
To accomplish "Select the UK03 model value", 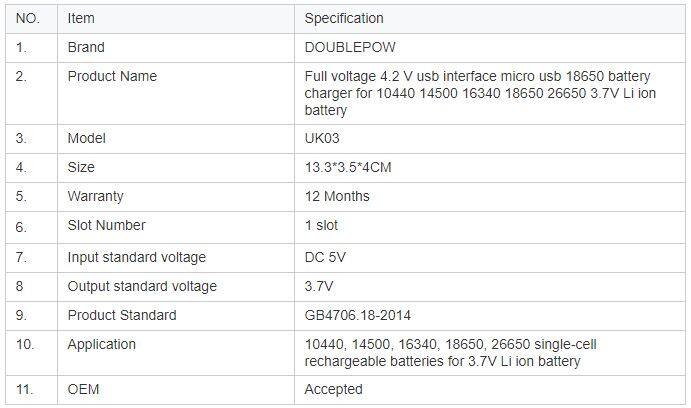I will click(322, 138).
